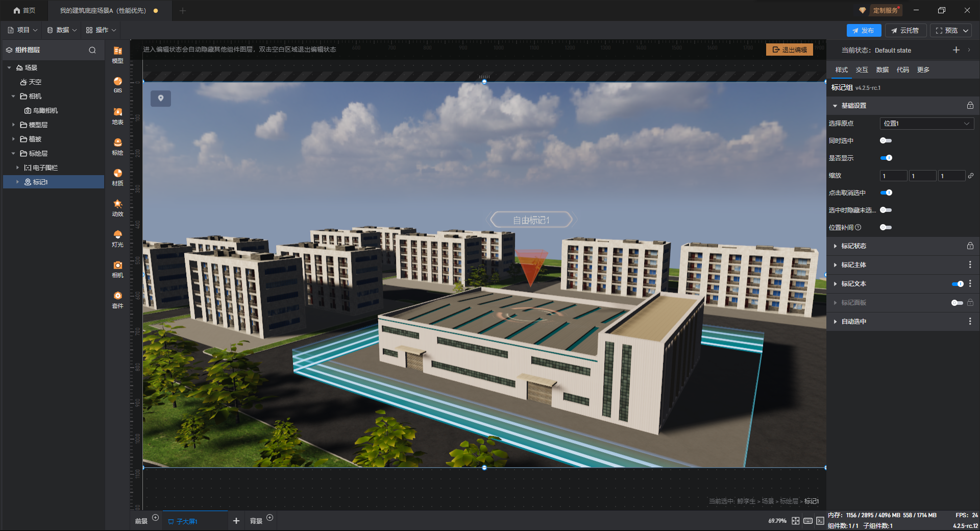Click the fit-to-screen icon beside 69.79%
Screen dimensions: 980x531
pos(795,521)
